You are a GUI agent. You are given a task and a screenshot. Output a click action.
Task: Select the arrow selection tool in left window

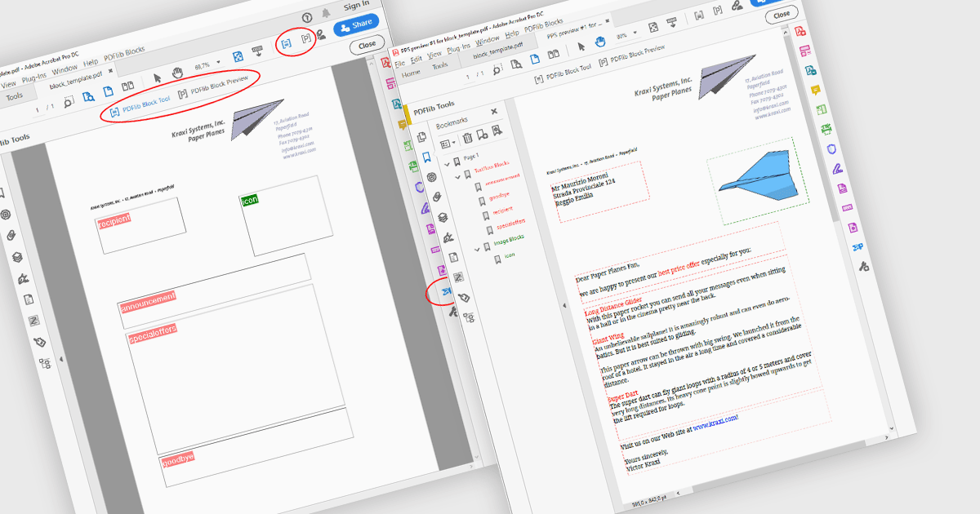tap(158, 78)
